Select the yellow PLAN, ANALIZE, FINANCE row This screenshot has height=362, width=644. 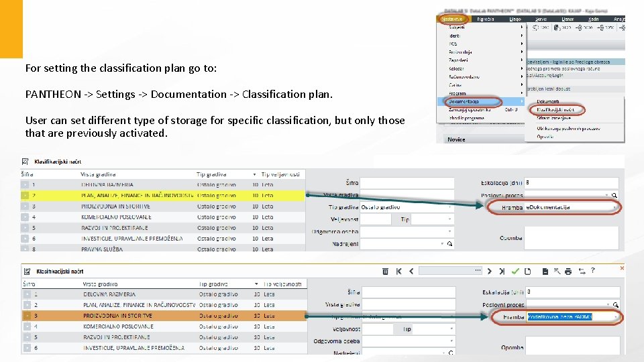coord(162,195)
